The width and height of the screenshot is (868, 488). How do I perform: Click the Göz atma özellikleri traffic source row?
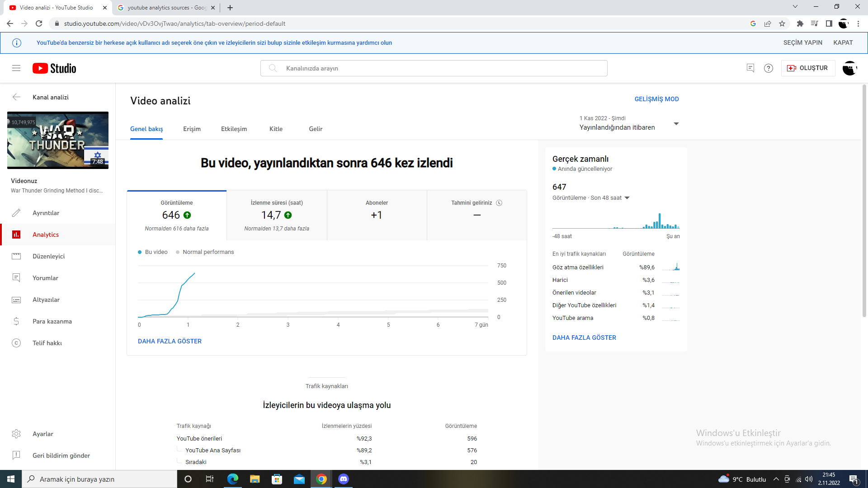click(616, 267)
